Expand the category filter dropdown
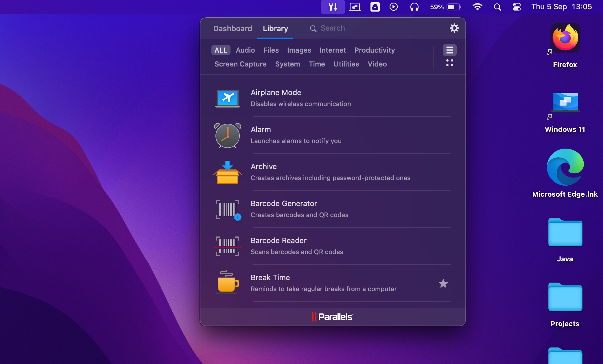The image size is (603, 364). [x=450, y=50]
